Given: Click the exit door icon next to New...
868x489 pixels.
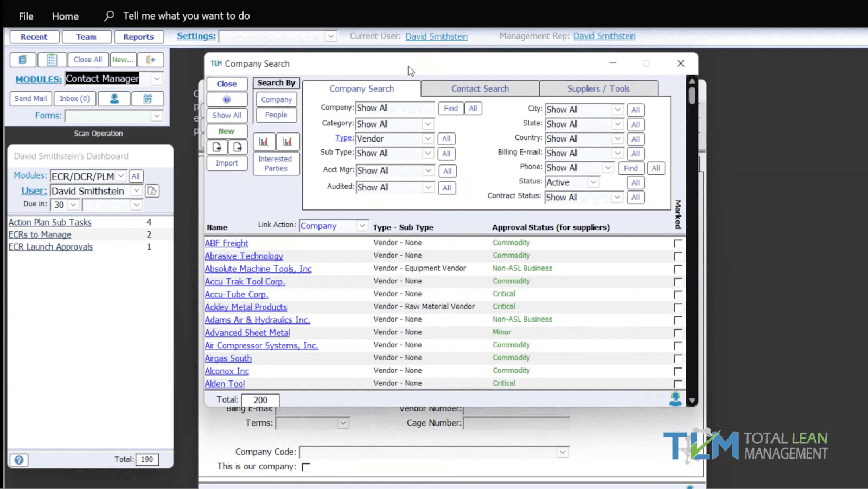Looking at the screenshot, I should tap(151, 60).
